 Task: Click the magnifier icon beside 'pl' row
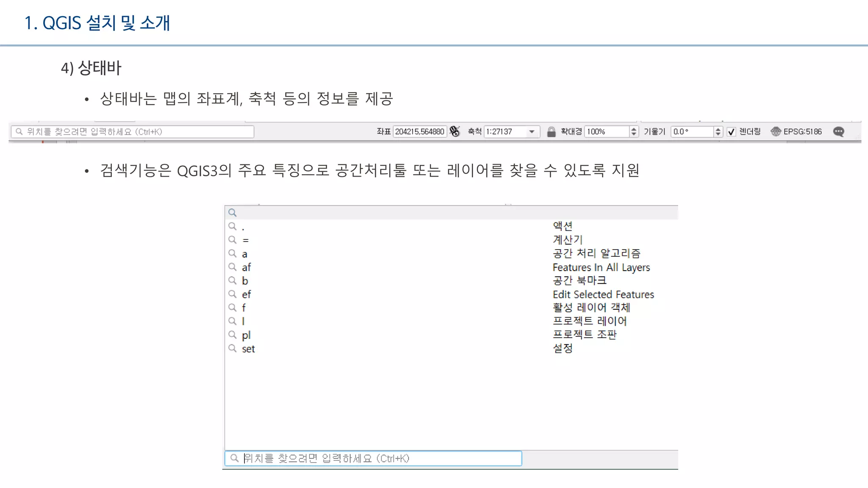pos(232,335)
